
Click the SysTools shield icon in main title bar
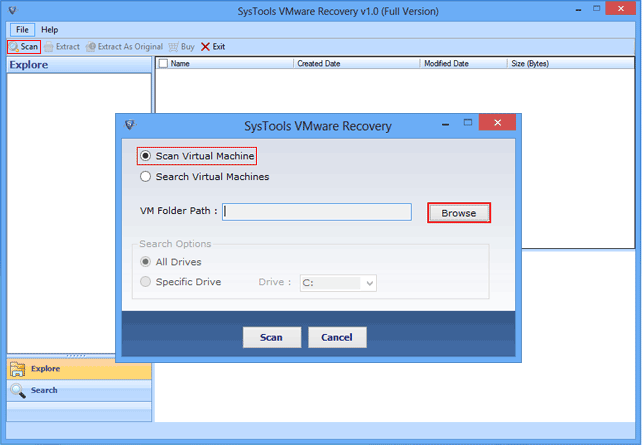pyautogui.click(x=13, y=10)
